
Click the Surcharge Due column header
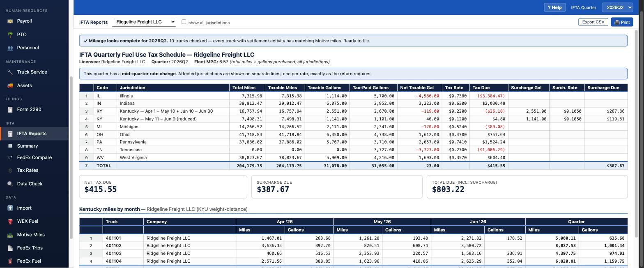tap(606, 88)
